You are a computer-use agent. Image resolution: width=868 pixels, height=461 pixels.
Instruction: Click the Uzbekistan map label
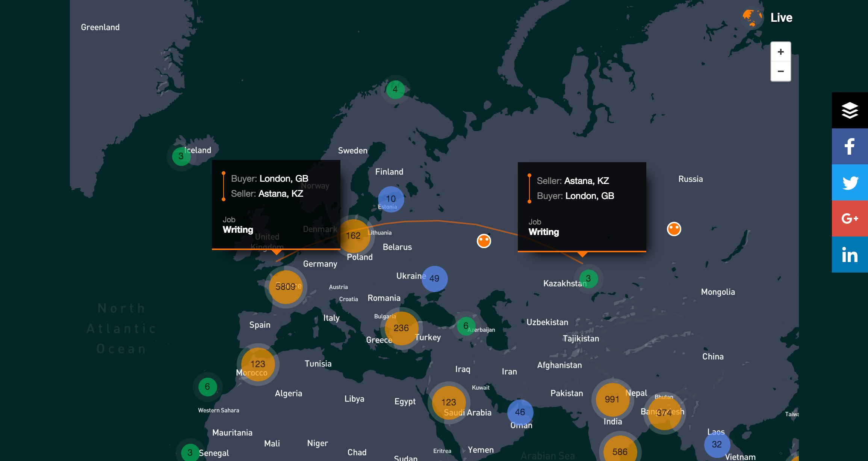(x=547, y=322)
